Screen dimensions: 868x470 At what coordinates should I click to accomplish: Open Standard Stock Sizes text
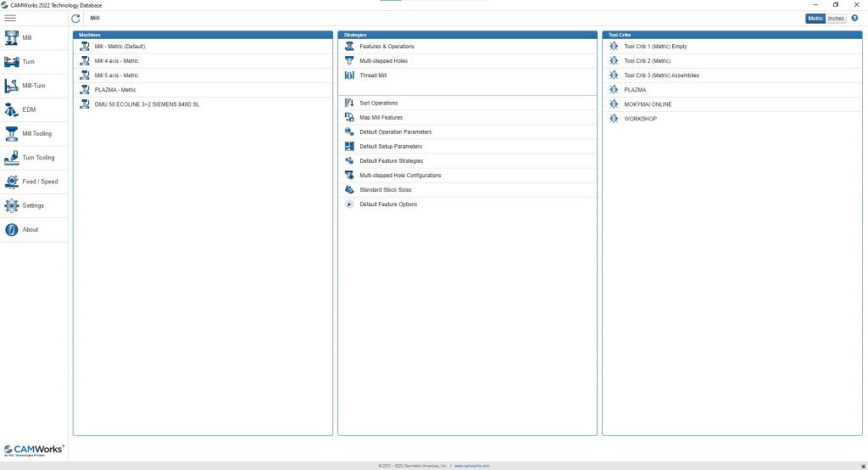pos(386,189)
